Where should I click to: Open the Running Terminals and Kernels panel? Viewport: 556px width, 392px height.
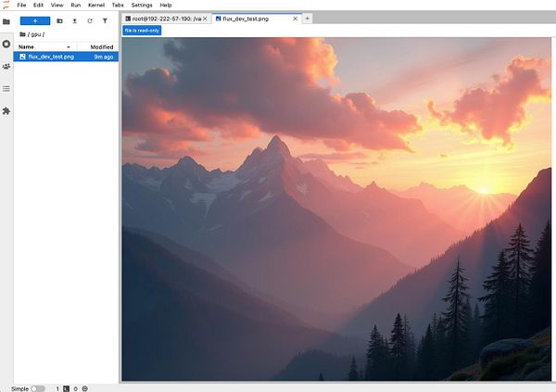click(6, 44)
